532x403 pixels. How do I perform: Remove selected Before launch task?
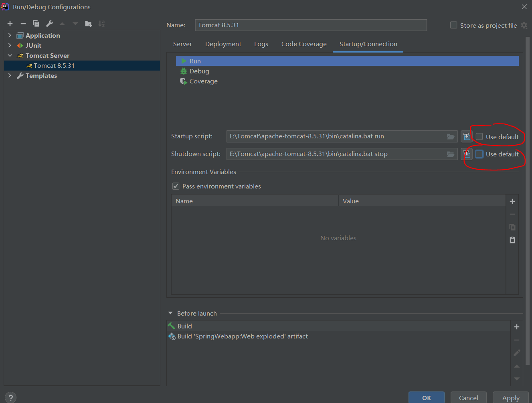(x=517, y=340)
